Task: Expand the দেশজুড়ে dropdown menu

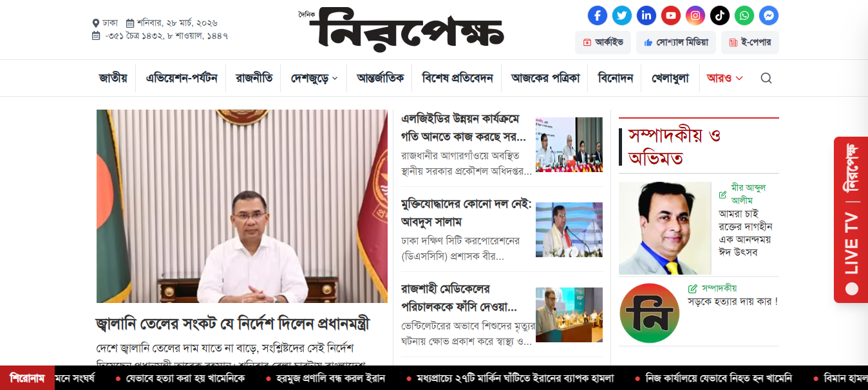Action: (x=314, y=78)
